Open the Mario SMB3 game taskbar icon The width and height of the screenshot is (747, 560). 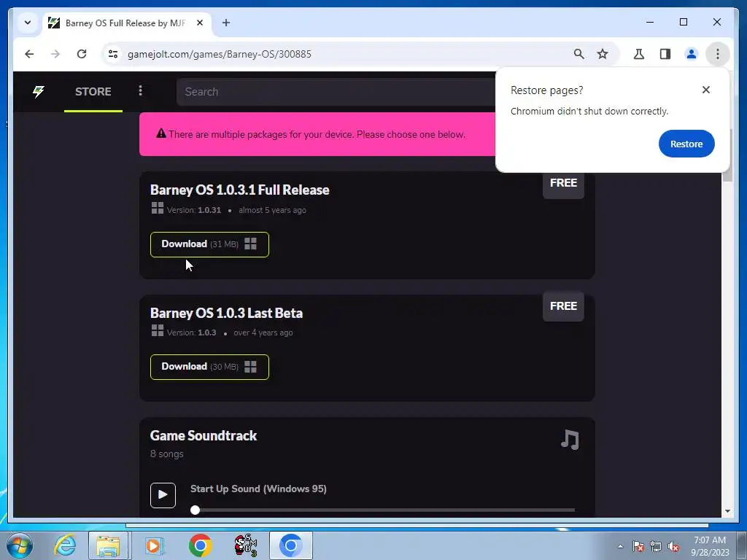coord(245,545)
